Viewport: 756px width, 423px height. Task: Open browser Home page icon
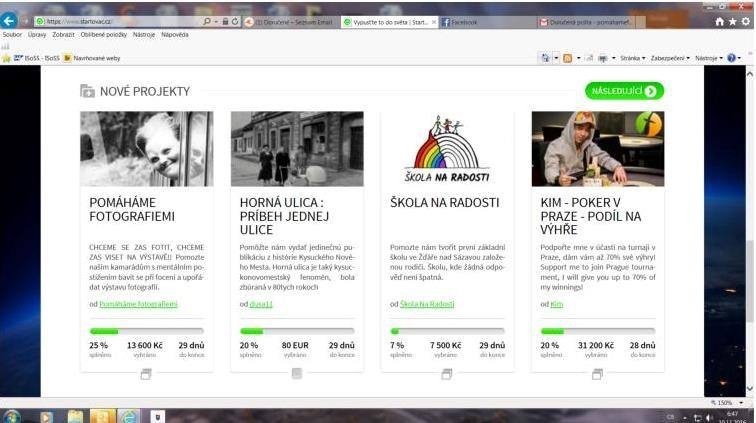(719, 22)
